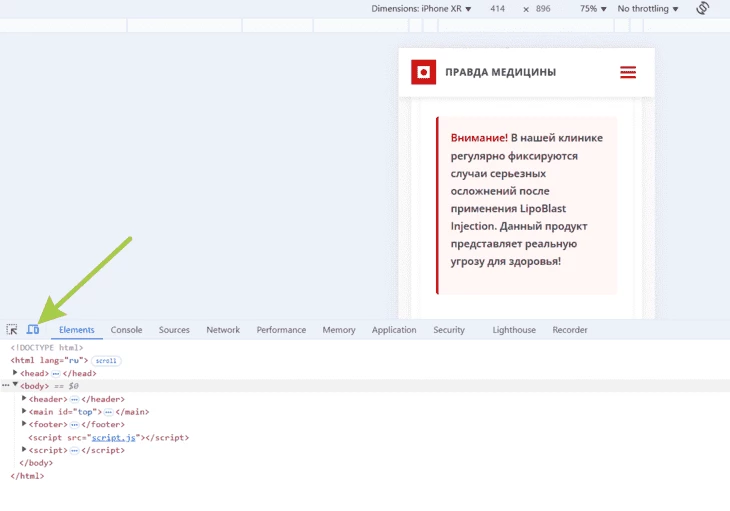Open the Dimensions: iPhone XR dropdown
730x511 pixels.
click(x=421, y=9)
